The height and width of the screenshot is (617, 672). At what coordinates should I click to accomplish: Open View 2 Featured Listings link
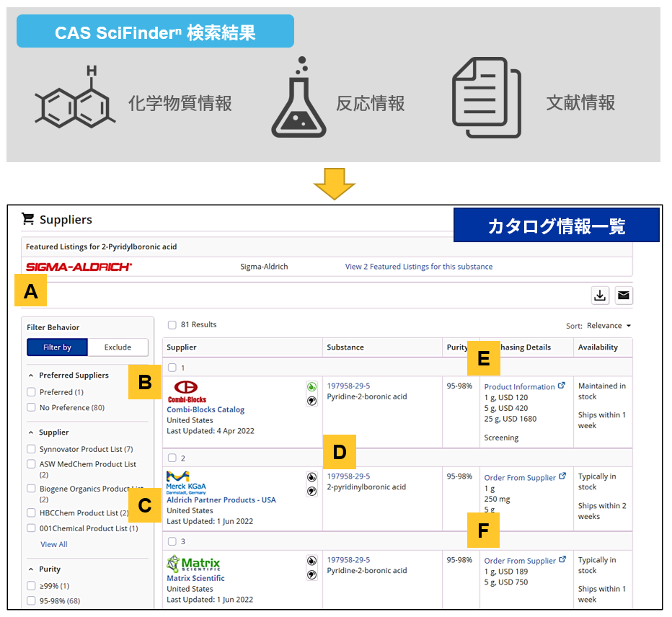418,267
